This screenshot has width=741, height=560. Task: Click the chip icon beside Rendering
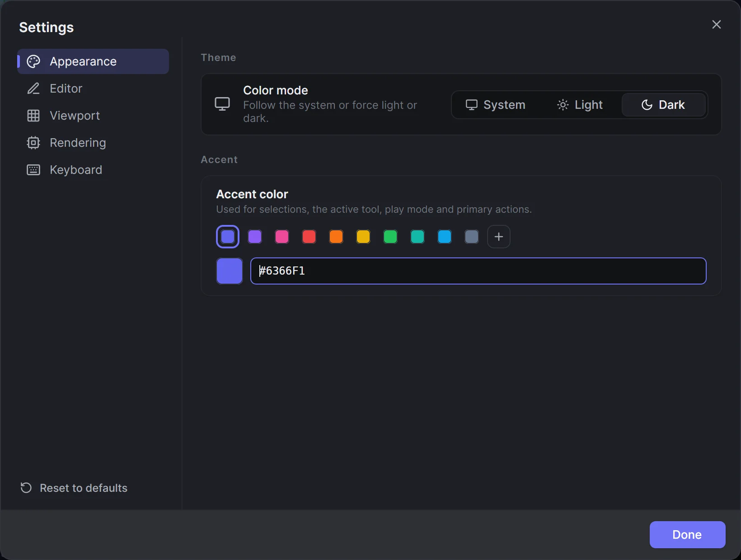(33, 143)
